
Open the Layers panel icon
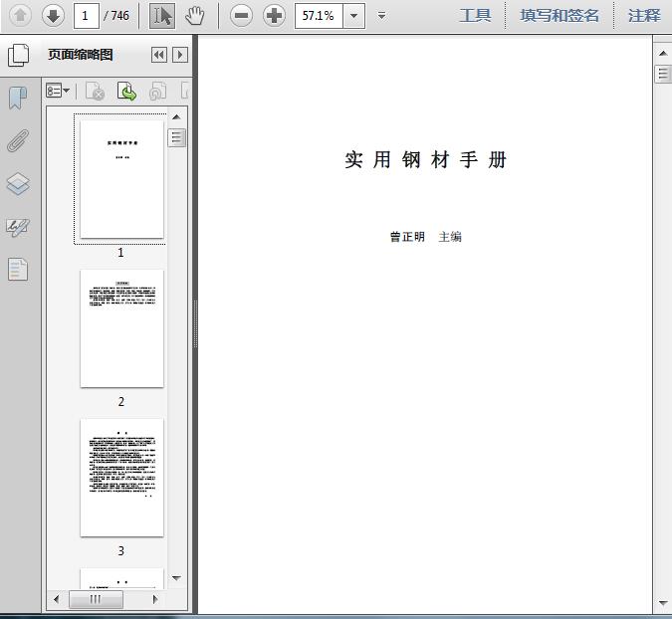18,184
